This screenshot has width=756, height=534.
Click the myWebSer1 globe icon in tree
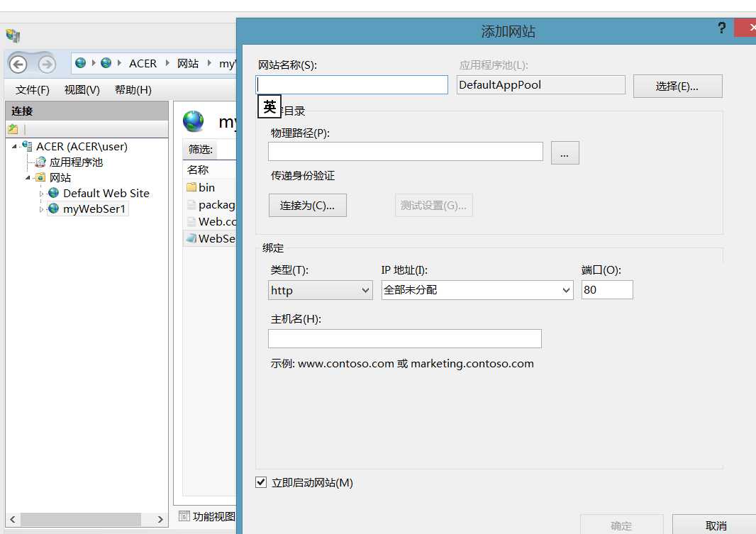tap(53, 208)
